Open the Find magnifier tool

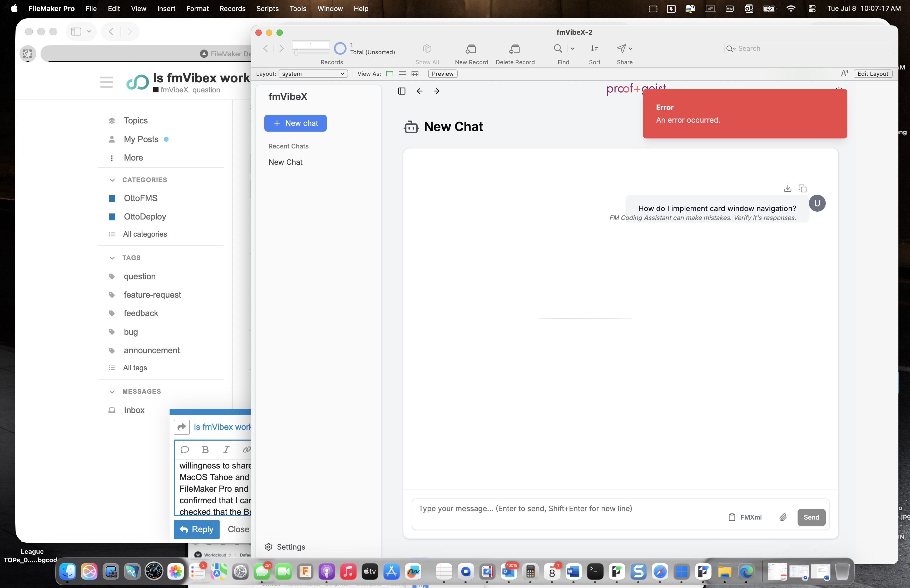click(558, 48)
